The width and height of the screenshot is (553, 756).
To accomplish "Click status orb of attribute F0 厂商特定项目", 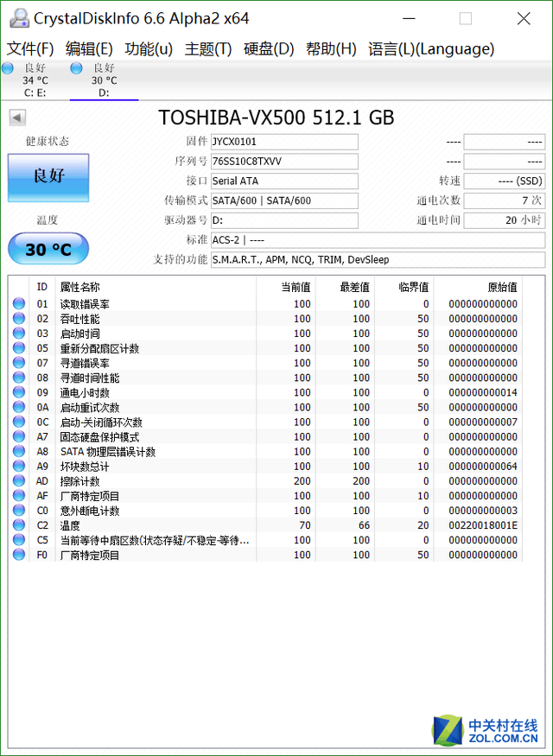I will point(19,555).
